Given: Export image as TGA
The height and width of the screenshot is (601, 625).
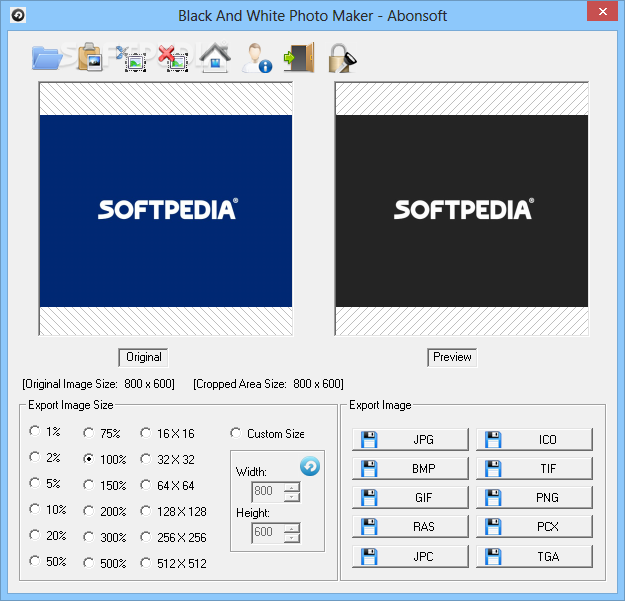Looking at the screenshot, I should point(534,556).
